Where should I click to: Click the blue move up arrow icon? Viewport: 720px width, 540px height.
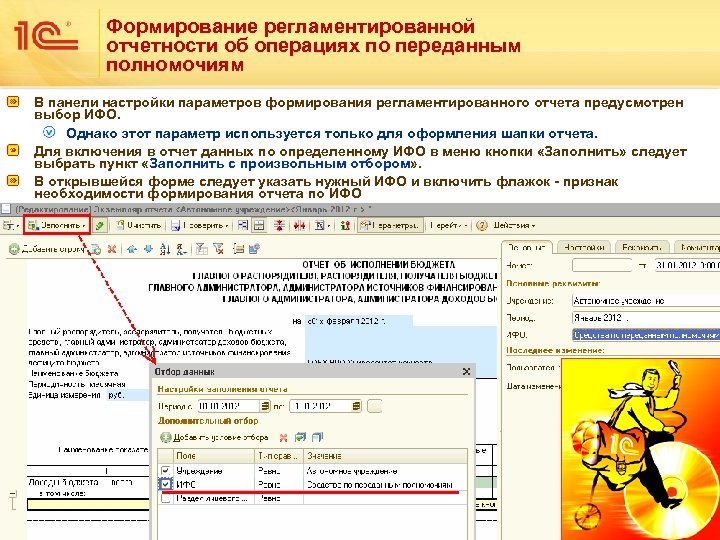(132, 249)
